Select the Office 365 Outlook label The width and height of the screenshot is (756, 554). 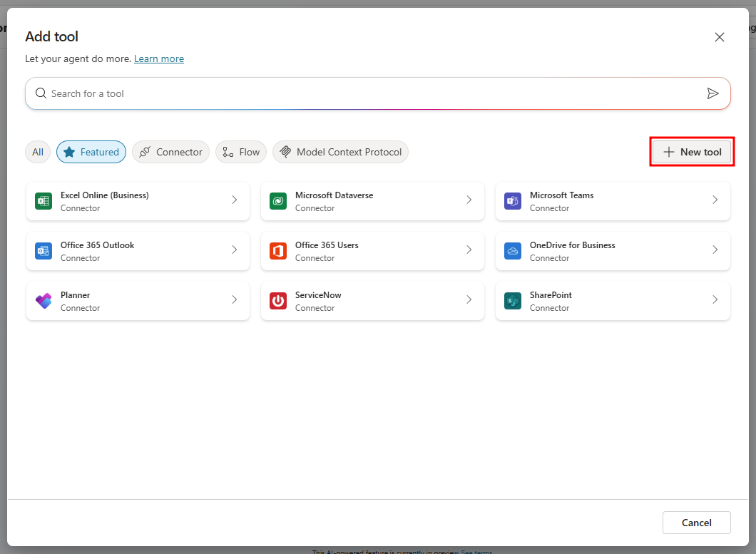pos(98,245)
